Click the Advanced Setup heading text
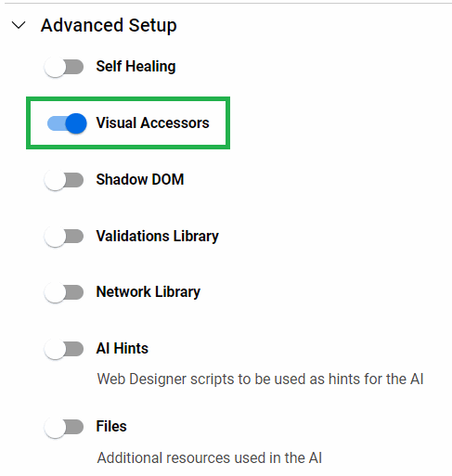The width and height of the screenshot is (452, 476). point(109,25)
